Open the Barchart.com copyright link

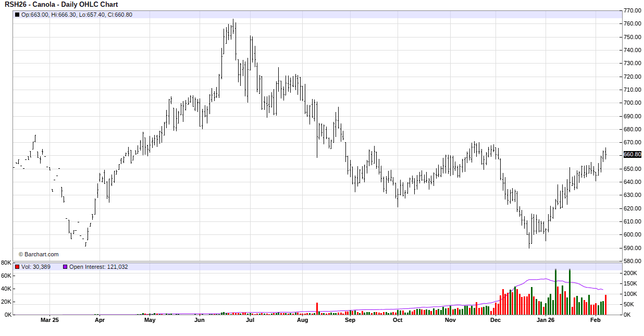39,254
